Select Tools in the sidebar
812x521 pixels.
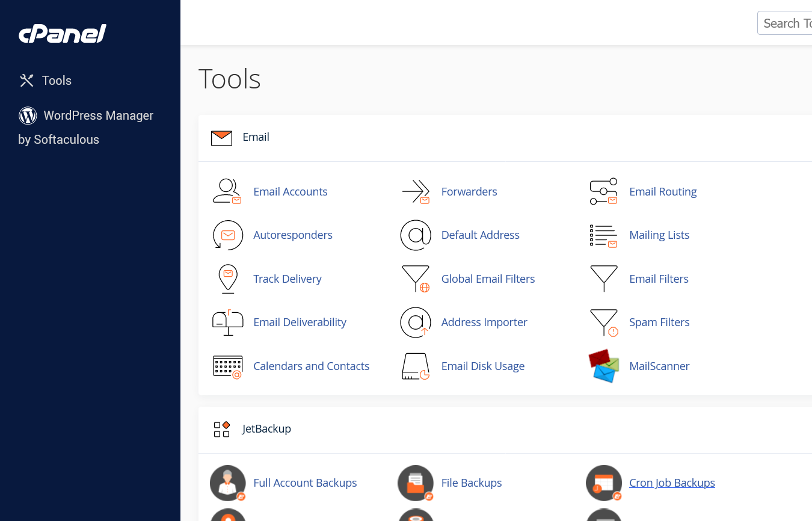pos(56,80)
